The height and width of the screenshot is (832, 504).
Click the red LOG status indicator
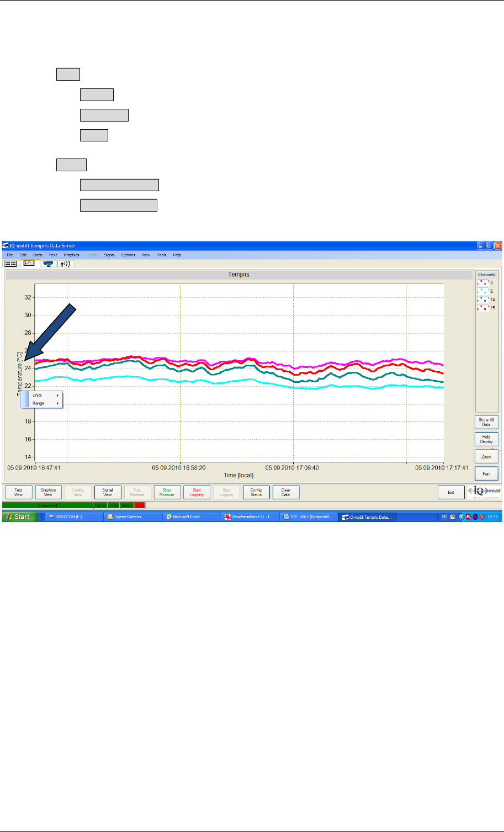pyautogui.click(x=139, y=505)
